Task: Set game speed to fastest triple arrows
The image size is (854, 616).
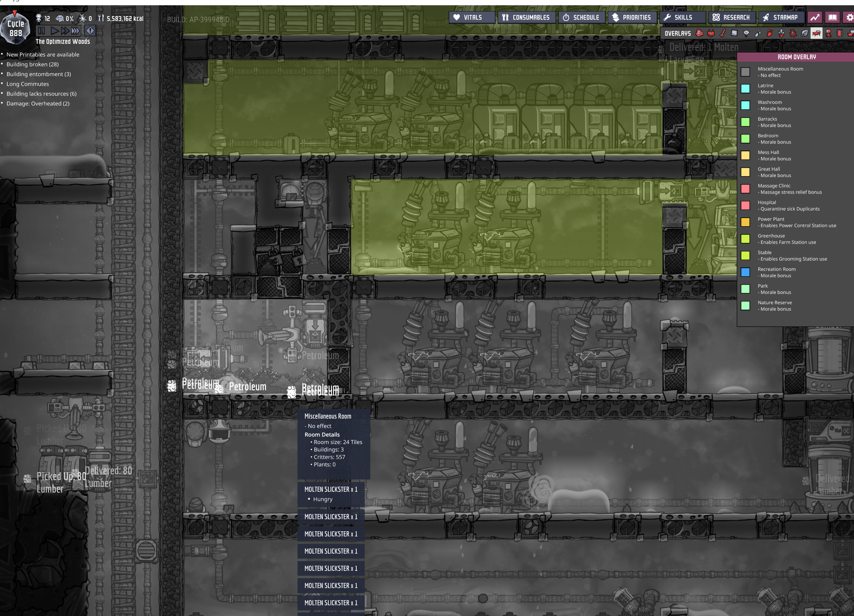Action: point(76,30)
